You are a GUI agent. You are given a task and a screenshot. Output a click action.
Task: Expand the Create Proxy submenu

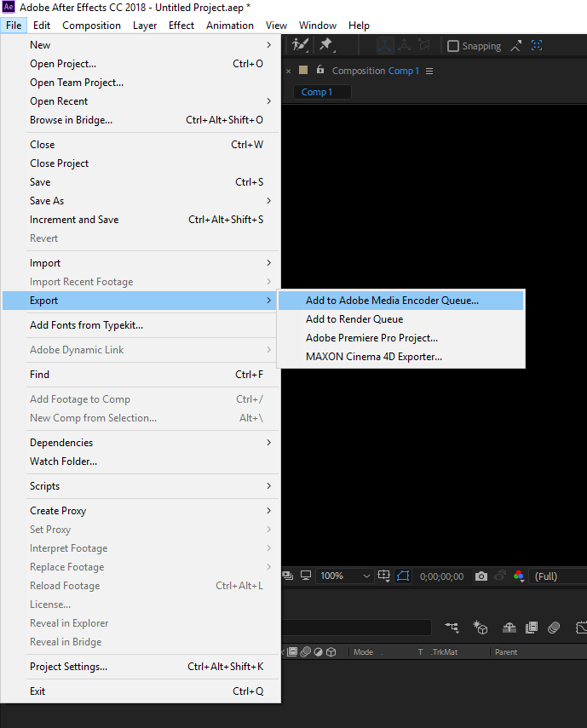pyautogui.click(x=141, y=511)
